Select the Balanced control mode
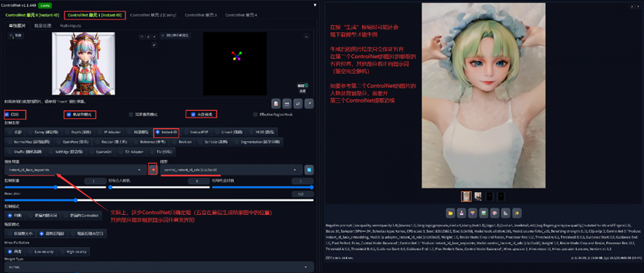This screenshot has width=644, height=273. pyautogui.click(x=14, y=216)
